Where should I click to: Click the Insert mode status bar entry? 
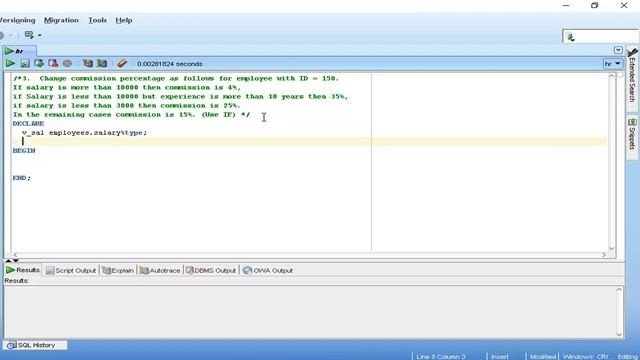(x=500, y=357)
